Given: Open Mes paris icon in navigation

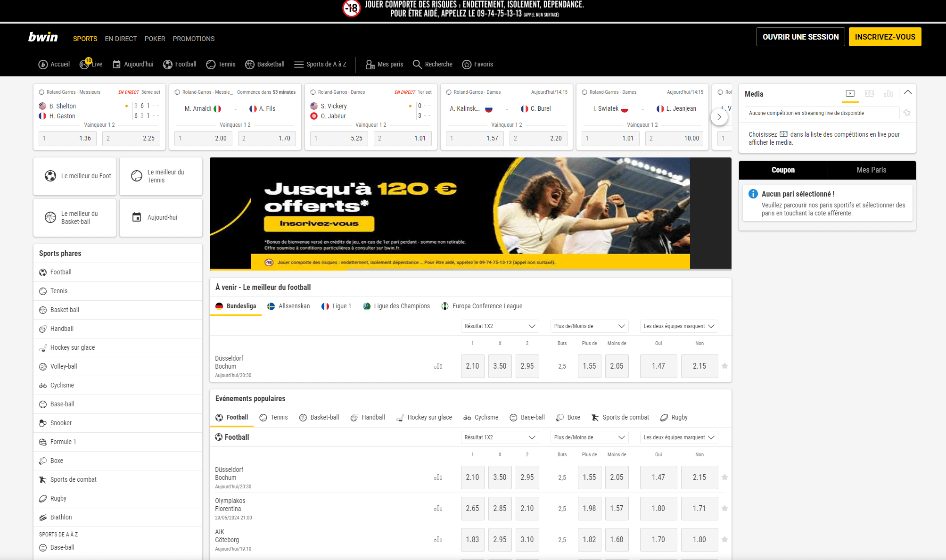Looking at the screenshot, I should pyautogui.click(x=370, y=65).
